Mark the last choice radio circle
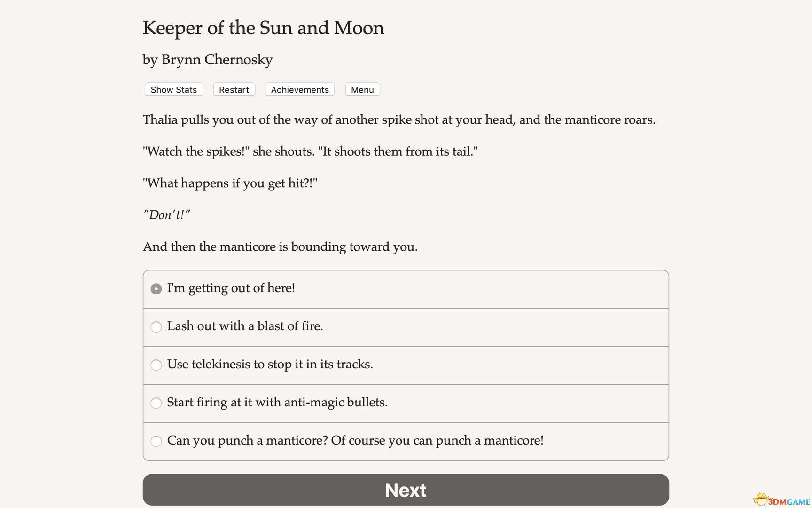812x508 pixels. (156, 441)
